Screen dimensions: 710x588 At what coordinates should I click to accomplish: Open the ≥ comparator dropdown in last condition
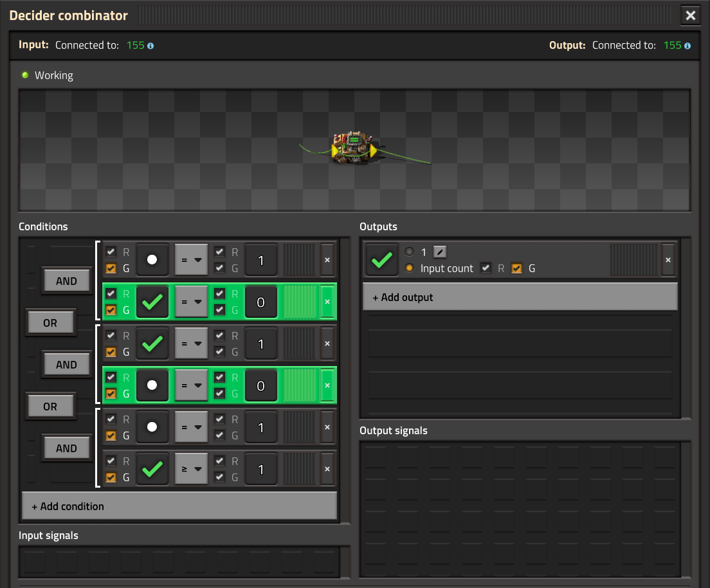tap(191, 470)
